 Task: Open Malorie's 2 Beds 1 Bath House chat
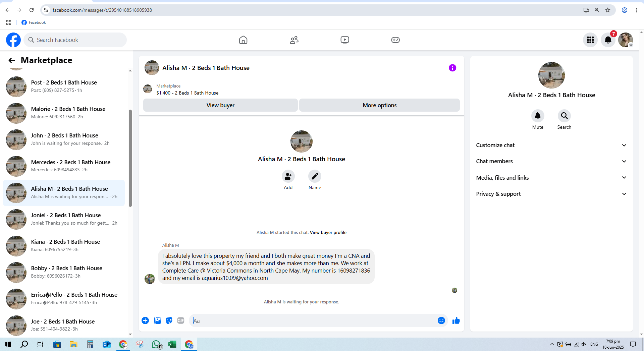click(64, 113)
